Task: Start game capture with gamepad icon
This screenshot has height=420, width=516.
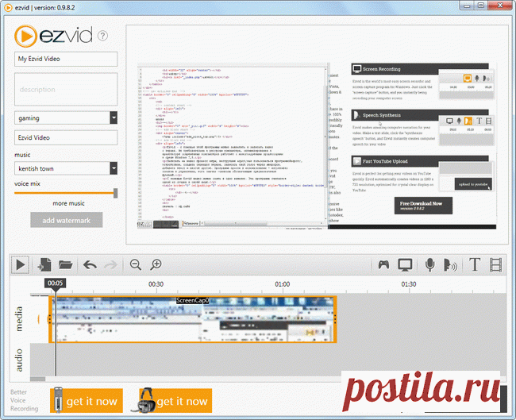Action: click(x=383, y=264)
